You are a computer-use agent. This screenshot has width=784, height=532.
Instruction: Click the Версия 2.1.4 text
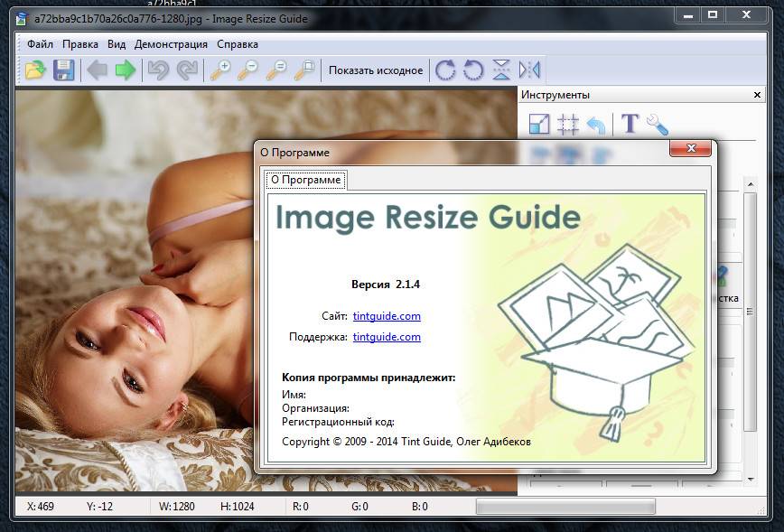click(x=386, y=285)
